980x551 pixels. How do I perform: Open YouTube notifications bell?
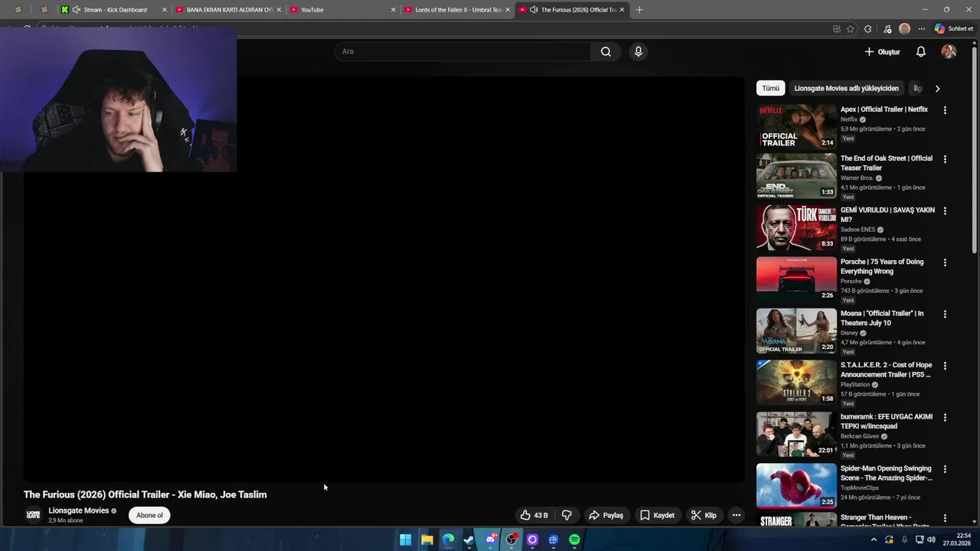coord(921,51)
